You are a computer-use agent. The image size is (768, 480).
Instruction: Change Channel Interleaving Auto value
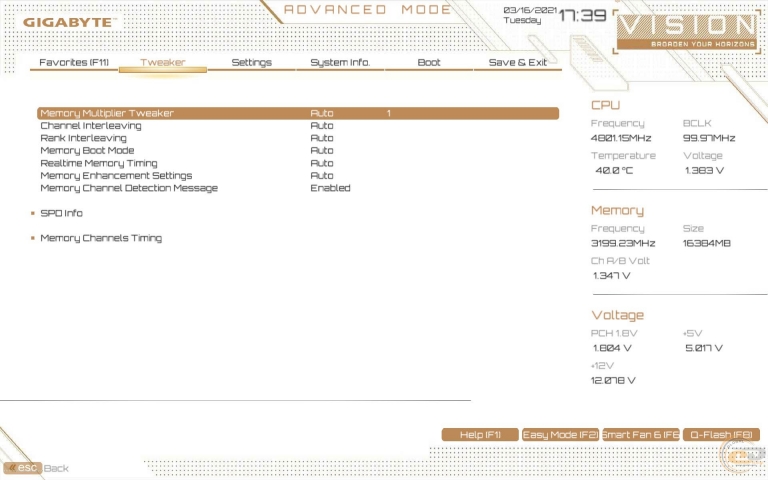click(x=322, y=125)
